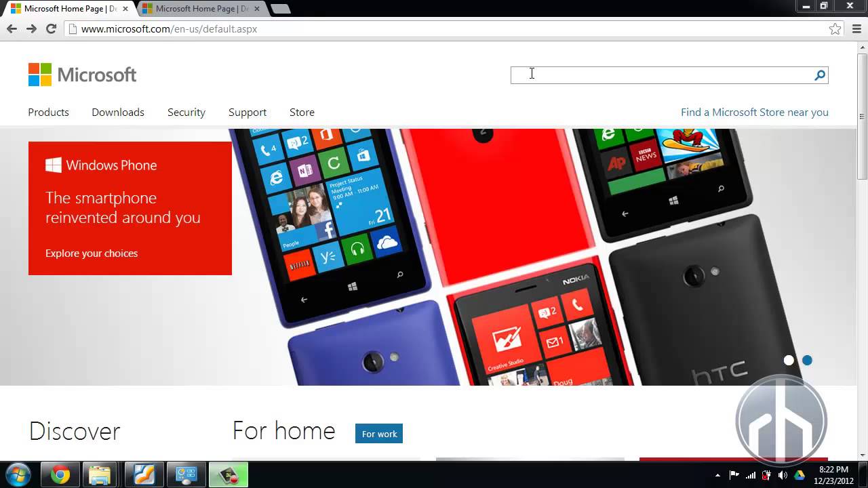Click the power plug tray icon
The image size is (868, 488).
[x=766, y=475]
